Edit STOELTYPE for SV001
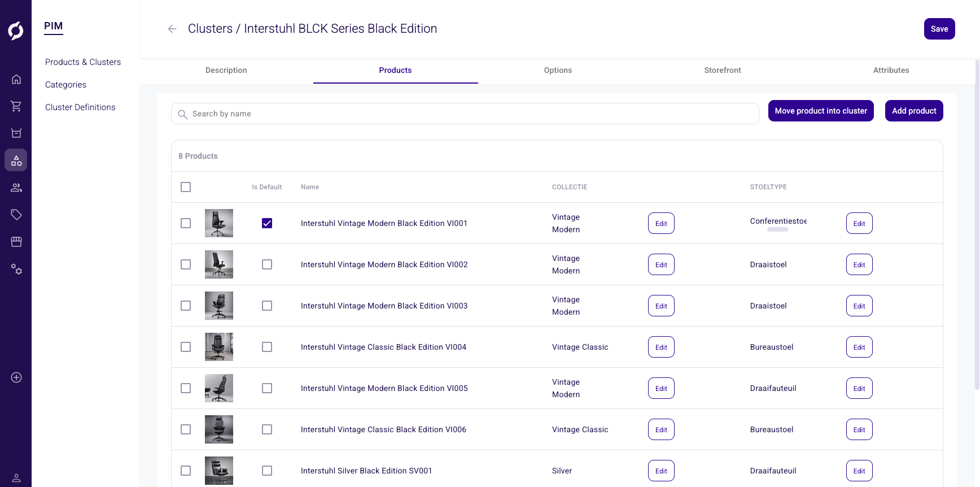Screen dimensions: 980x487 coord(859,471)
